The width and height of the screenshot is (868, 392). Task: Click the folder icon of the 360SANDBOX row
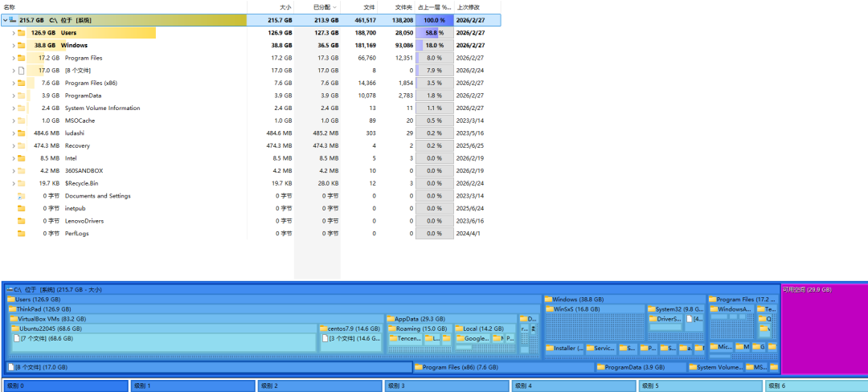tap(21, 171)
